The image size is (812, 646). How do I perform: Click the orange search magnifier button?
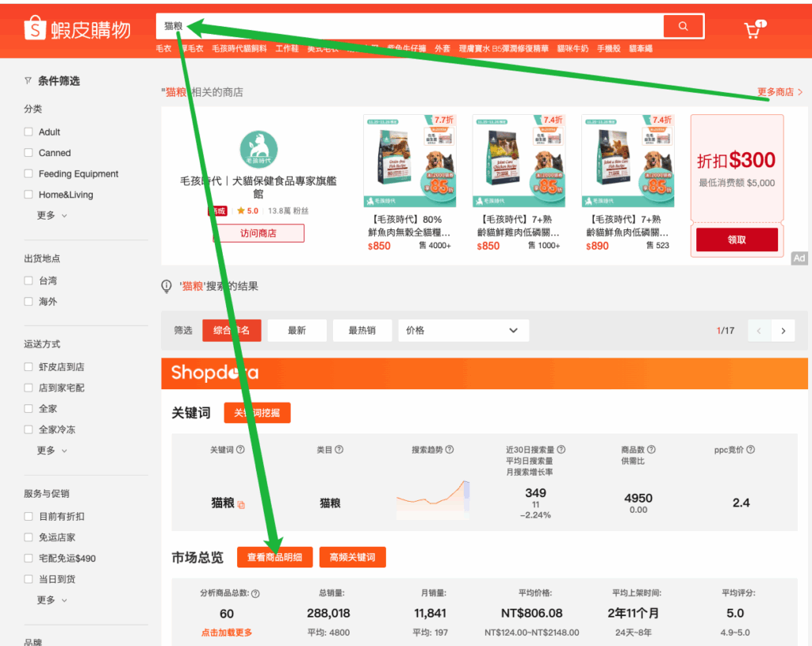684,27
